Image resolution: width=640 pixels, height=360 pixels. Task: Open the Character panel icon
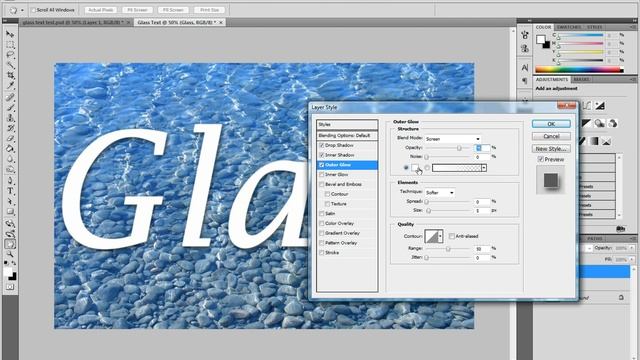pos(525,68)
